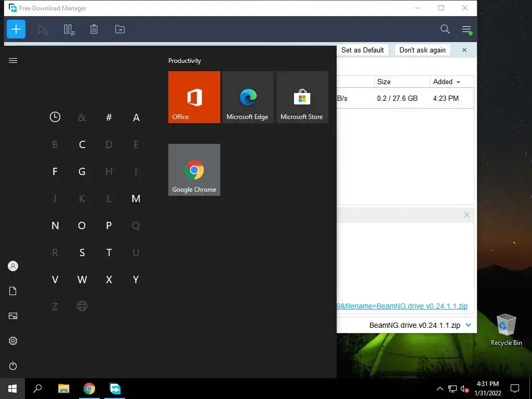Launch Google Chrome tile
Image resolution: width=532 pixels, height=399 pixels.
click(194, 170)
